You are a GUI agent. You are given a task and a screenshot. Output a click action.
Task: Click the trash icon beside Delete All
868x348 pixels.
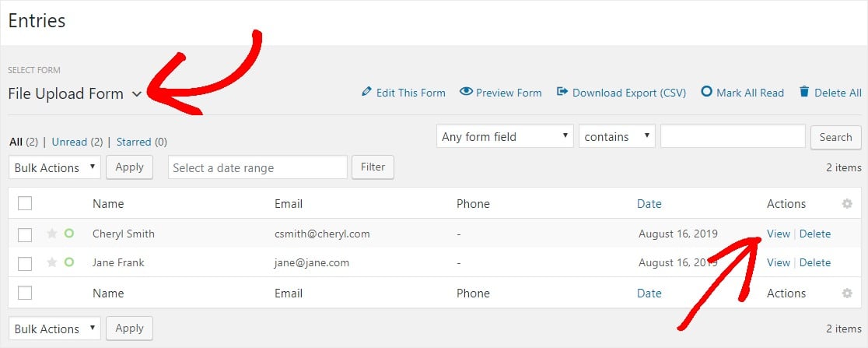pyautogui.click(x=804, y=91)
